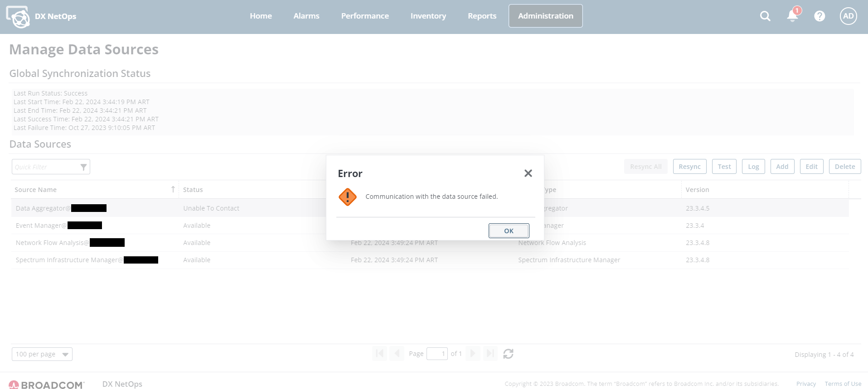Click OK in the Error dialog
868x389 pixels.
509,231
